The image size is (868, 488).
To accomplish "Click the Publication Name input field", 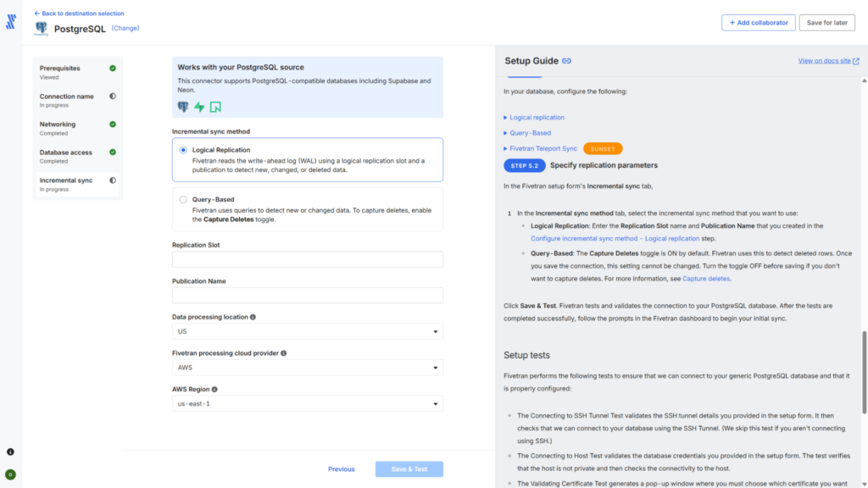I will tap(307, 296).
